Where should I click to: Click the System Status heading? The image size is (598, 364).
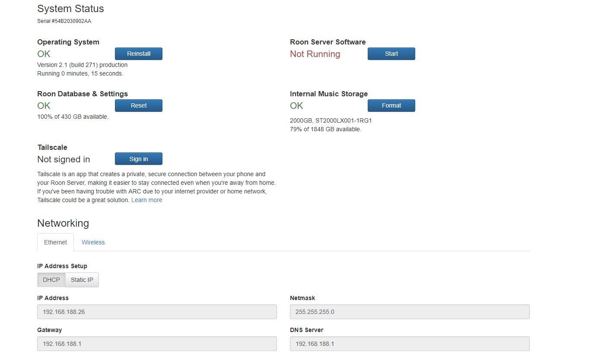[70, 9]
